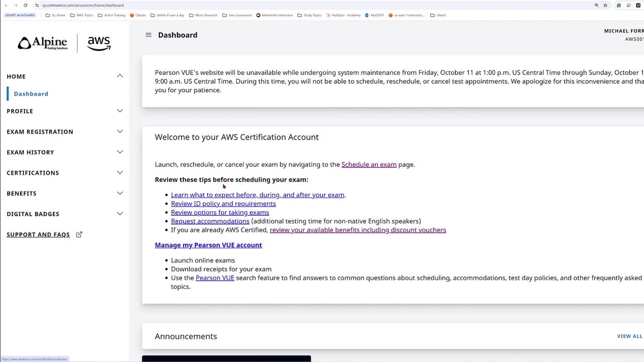Click the hamburger menu icon beside Dashboard
The height and width of the screenshot is (362, 644).
[x=148, y=35]
